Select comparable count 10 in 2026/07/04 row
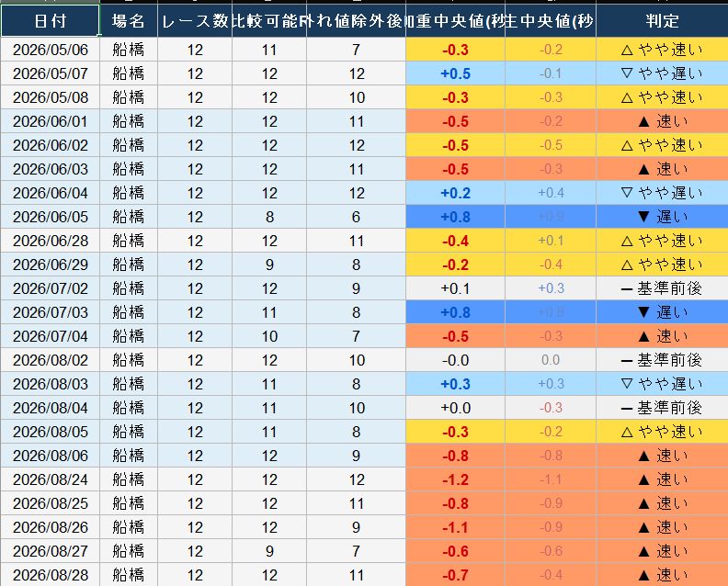The height and width of the screenshot is (586, 728). pos(269,336)
